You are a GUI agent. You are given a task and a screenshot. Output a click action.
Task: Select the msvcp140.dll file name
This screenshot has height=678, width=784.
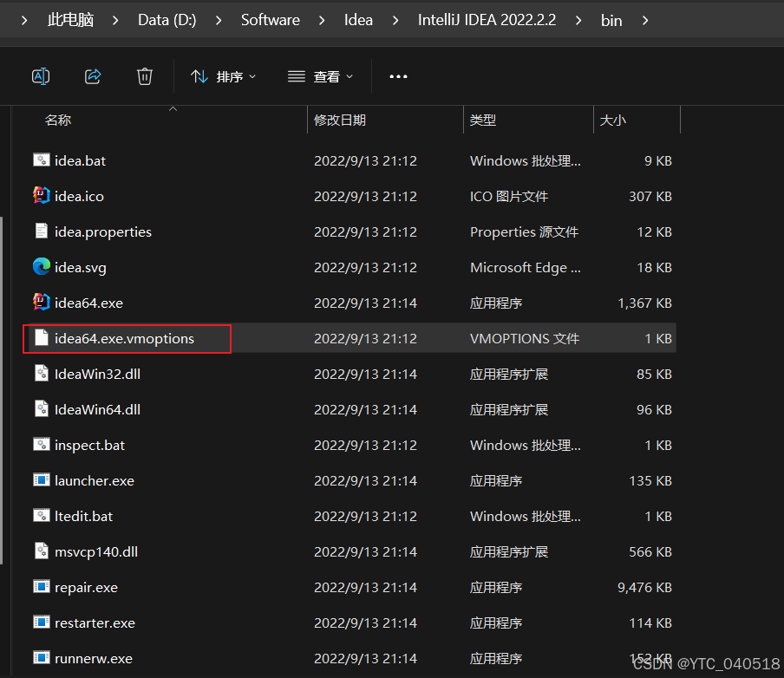96,551
